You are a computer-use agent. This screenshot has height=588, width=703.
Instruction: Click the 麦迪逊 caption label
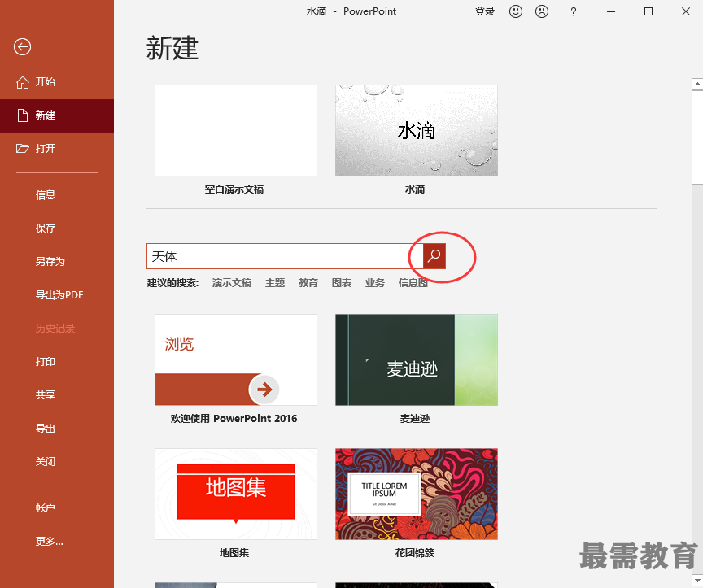415,419
